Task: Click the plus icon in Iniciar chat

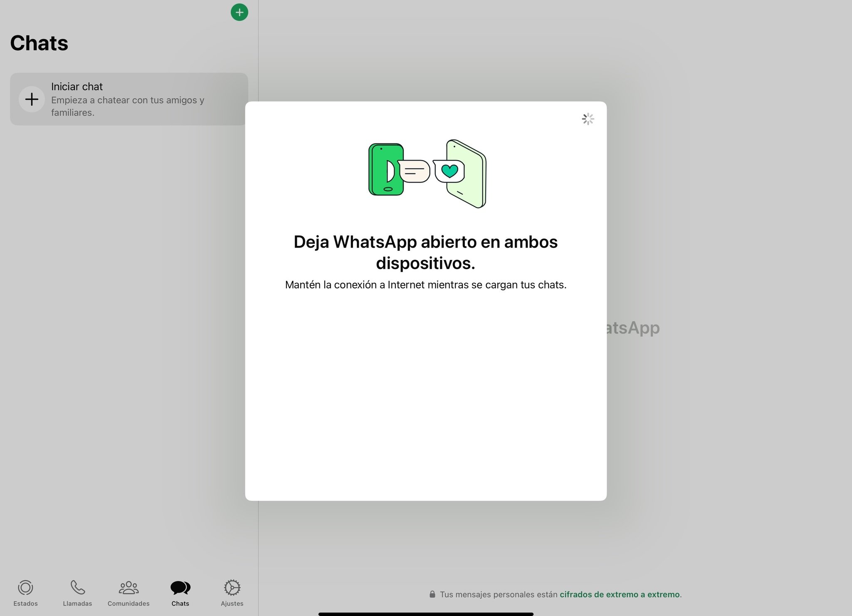Action: click(32, 99)
